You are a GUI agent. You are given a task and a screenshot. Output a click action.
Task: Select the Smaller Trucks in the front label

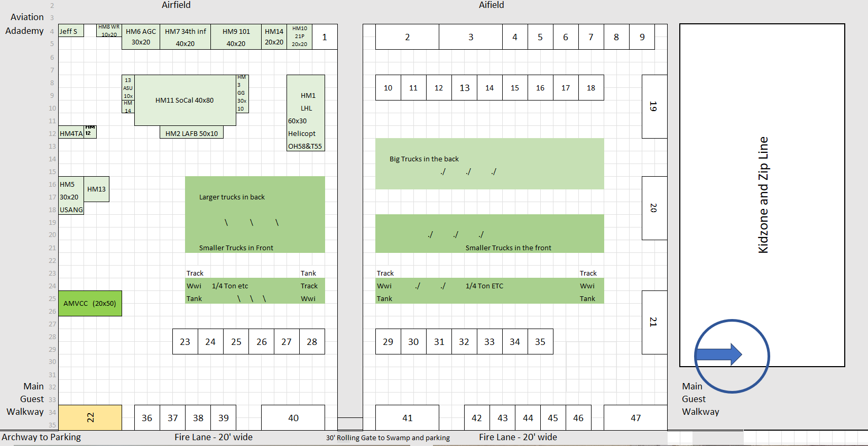pyautogui.click(x=508, y=248)
